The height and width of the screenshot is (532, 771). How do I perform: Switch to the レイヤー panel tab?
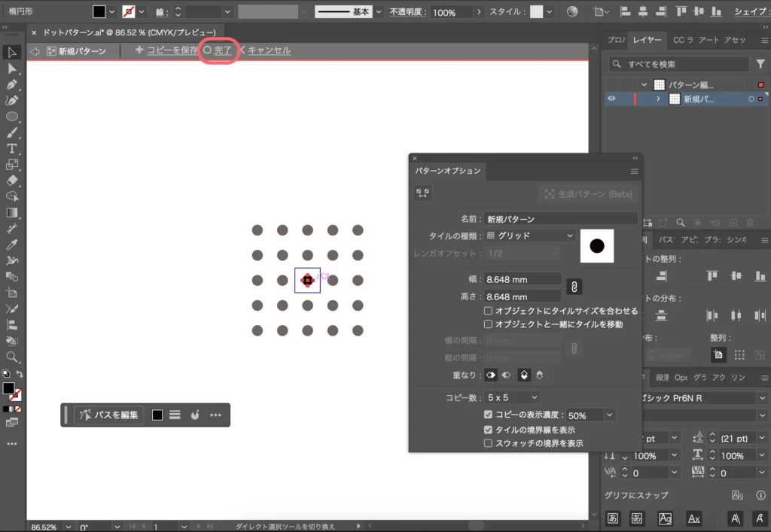point(648,41)
